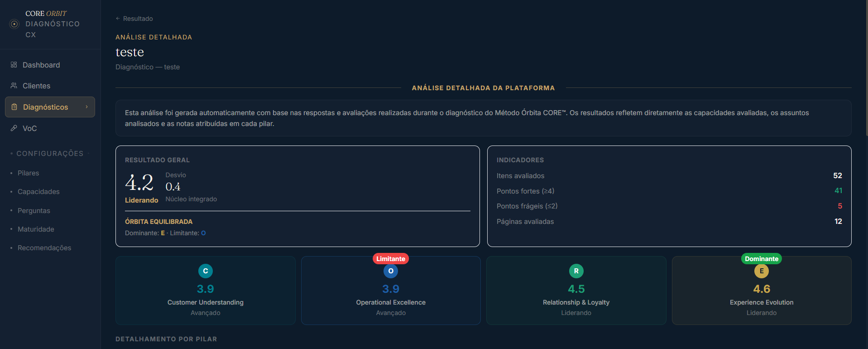
Task: Click the CONFIGURAÇÕES section header
Action: tap(50, 154)
